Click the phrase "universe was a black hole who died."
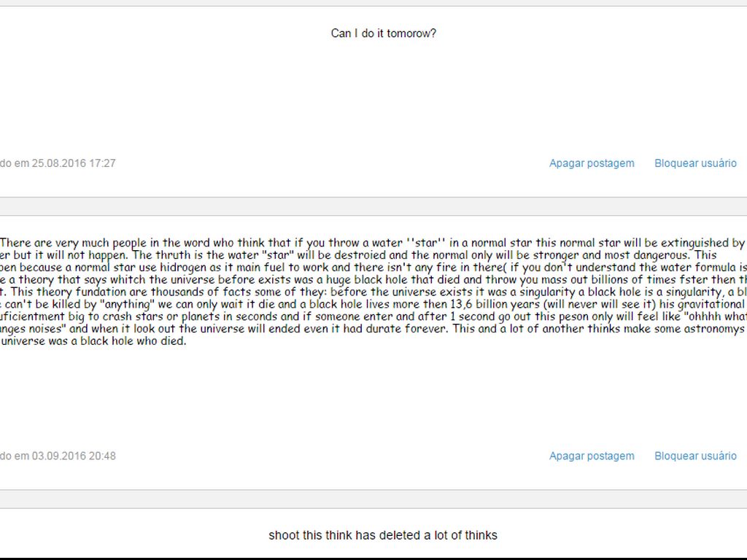747x560 pixels. point(93,341)
